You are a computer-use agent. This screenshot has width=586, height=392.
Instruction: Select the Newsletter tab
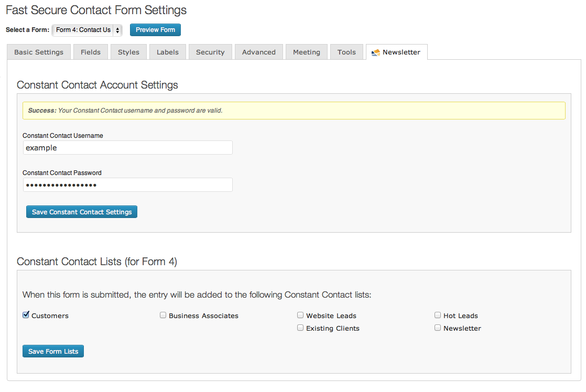click(x=397, y=52)
